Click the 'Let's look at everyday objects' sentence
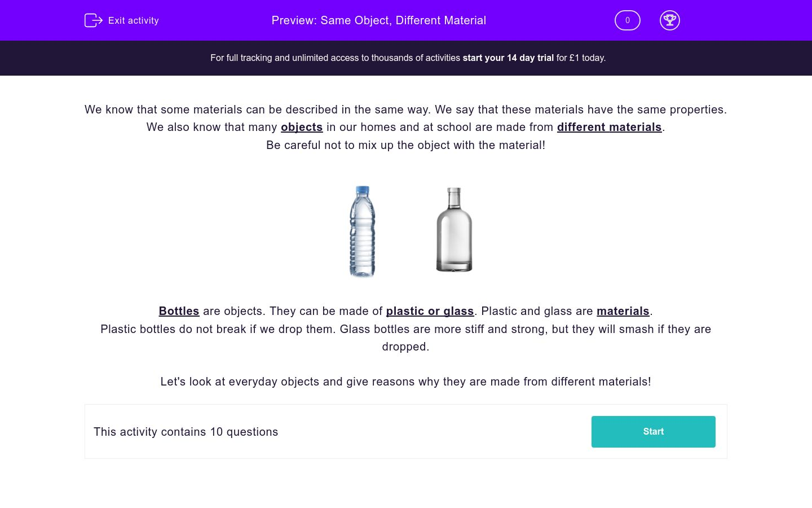The image size is (812, 508). 405,382
